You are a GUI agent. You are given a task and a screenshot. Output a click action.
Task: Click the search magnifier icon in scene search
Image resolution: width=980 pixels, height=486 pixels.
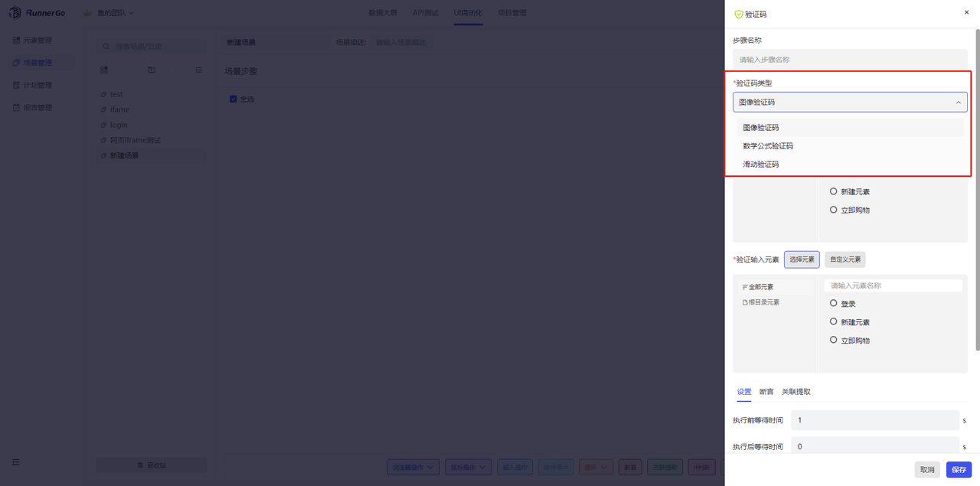(x=106, y=47)
